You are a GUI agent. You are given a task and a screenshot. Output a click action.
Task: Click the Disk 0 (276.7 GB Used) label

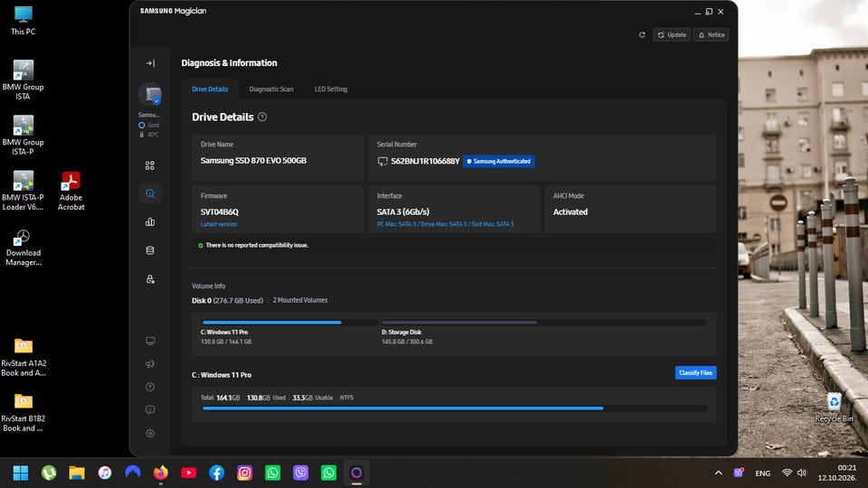(x=228, y=301)
